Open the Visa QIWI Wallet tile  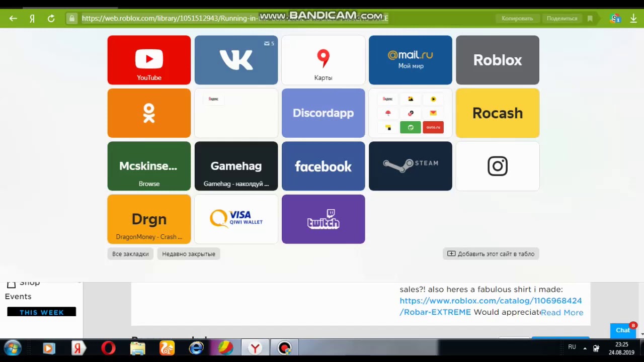(x=236, y=219)
